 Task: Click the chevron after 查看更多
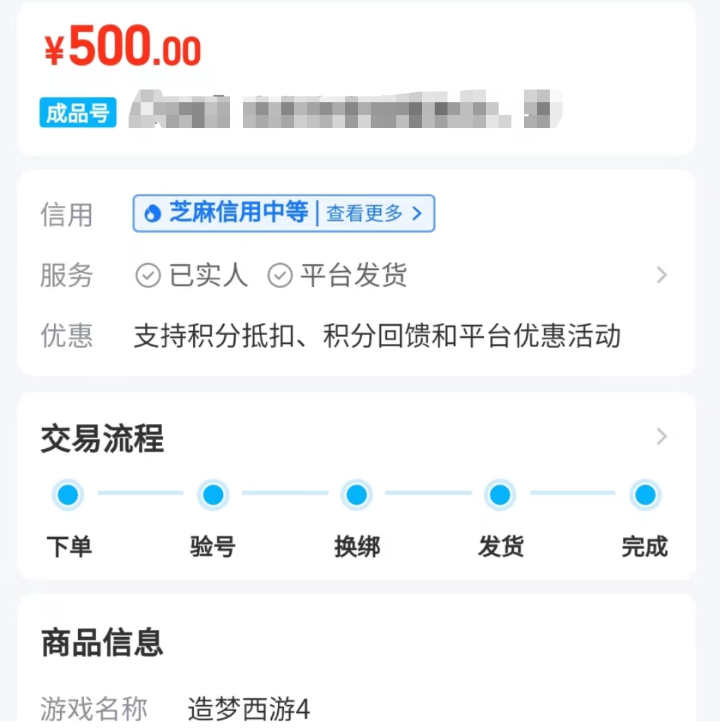point(417,214)
